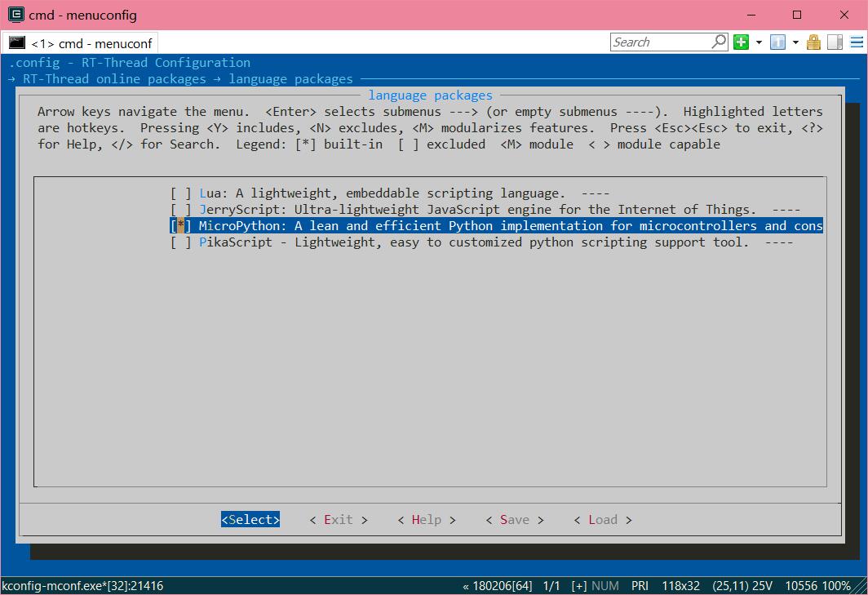Click the padlock icon in the toolbar
The image size is (868, 595).
tap(813, 42)
